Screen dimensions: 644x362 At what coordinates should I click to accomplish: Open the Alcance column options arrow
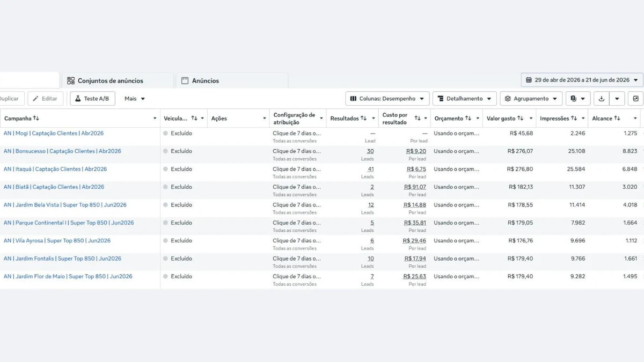tap(635, 119)
